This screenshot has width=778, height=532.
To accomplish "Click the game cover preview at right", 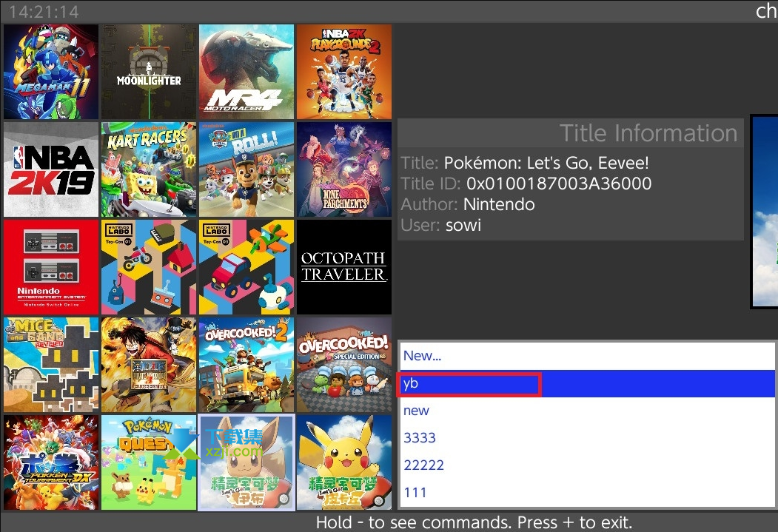I will click(x=764, y=212).
